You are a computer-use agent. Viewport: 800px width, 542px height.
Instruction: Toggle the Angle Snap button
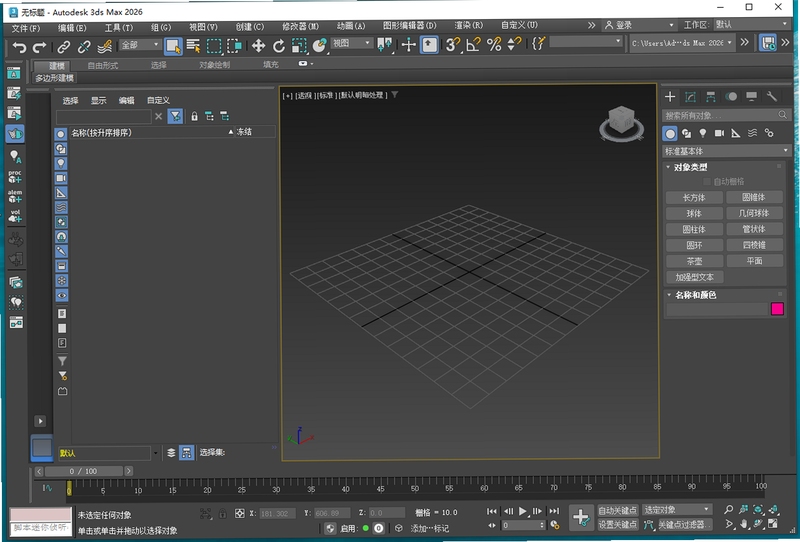(473, 45)
